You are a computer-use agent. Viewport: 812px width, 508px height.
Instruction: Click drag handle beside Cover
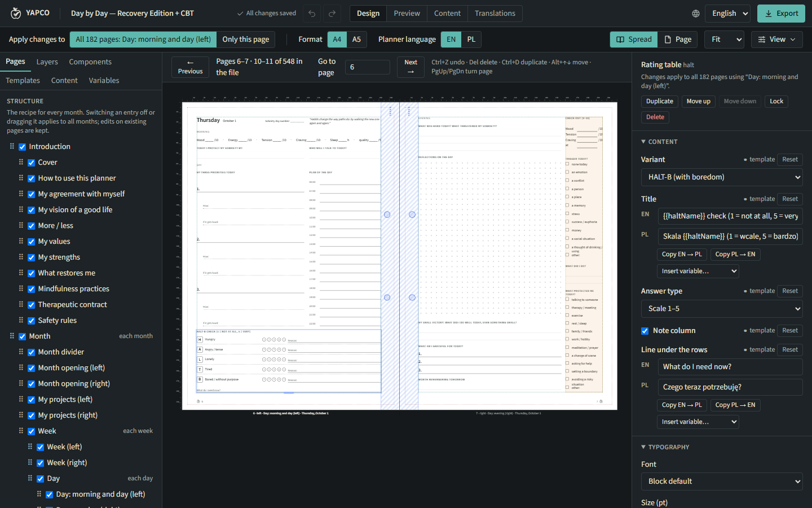[21, 162]
